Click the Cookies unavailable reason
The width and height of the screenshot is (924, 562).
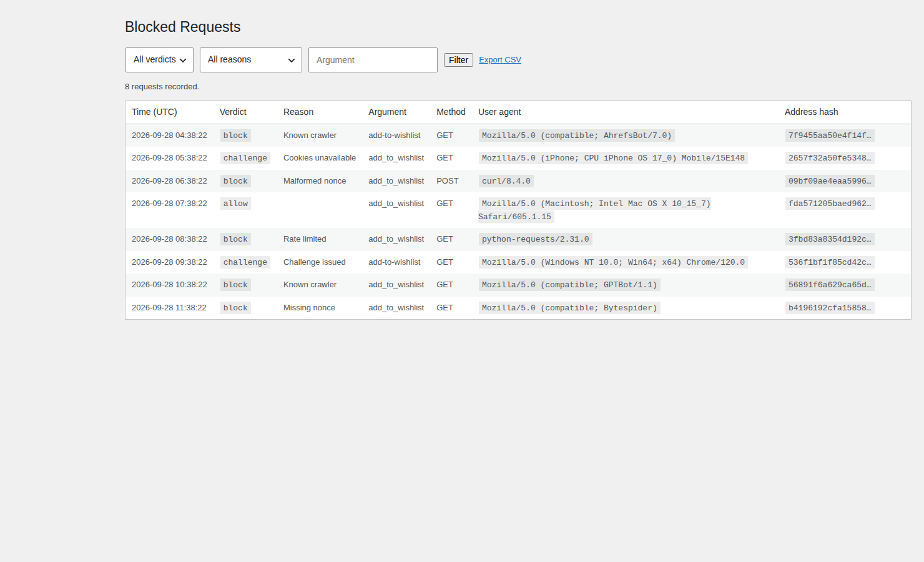(x=320, y=158)
